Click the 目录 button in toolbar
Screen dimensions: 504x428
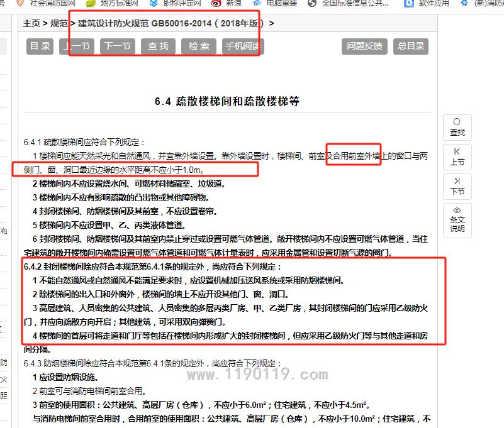[x=40, y=47]
